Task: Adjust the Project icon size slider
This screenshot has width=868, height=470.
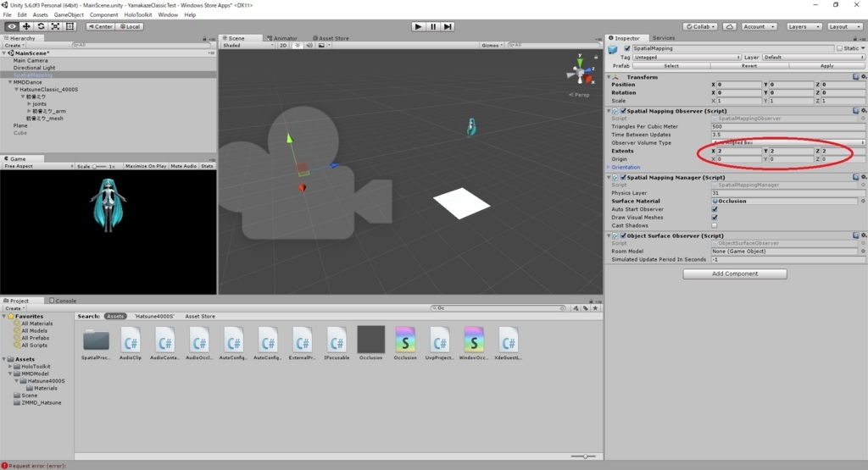Action: coord(583,456)
